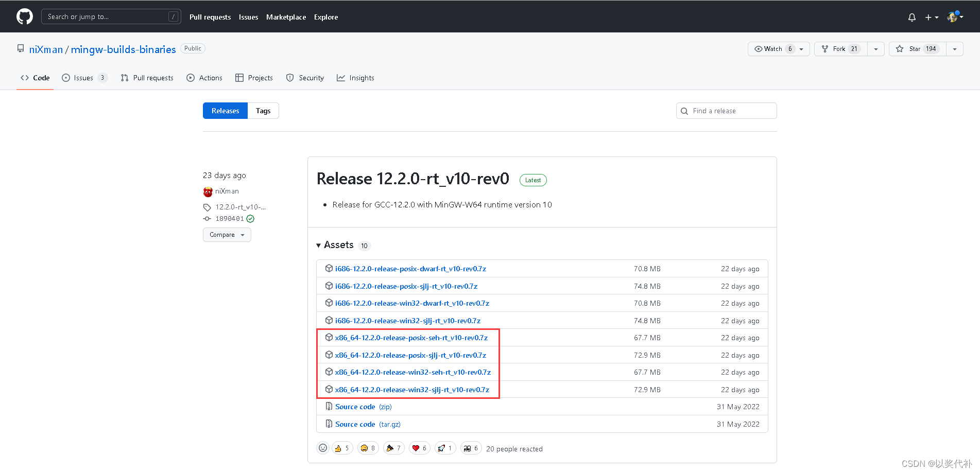Switch to the Actions tab
The width and height of the screenshot is (980, 473).
coord(204,78)
